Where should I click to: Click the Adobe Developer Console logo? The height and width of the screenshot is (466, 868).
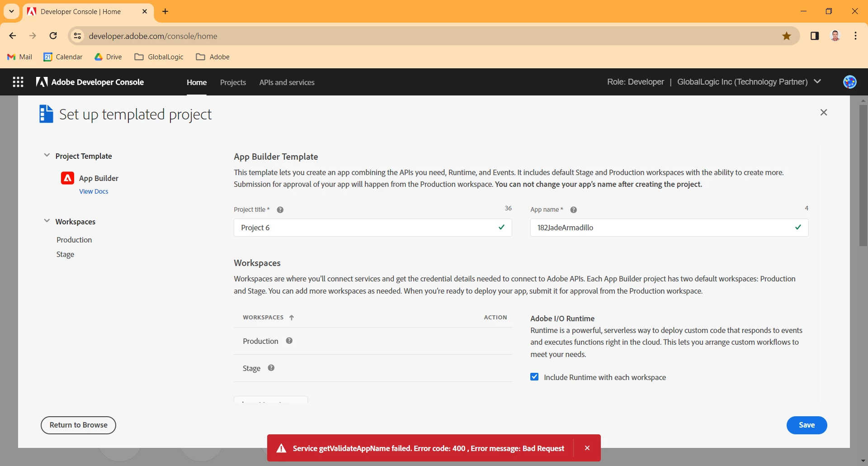click(90, 82)
